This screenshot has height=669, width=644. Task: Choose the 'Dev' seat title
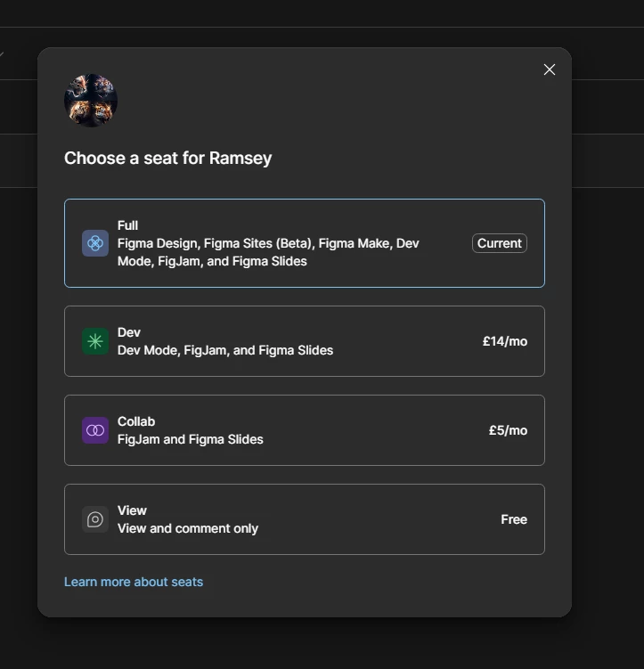(x=129, y=332)
